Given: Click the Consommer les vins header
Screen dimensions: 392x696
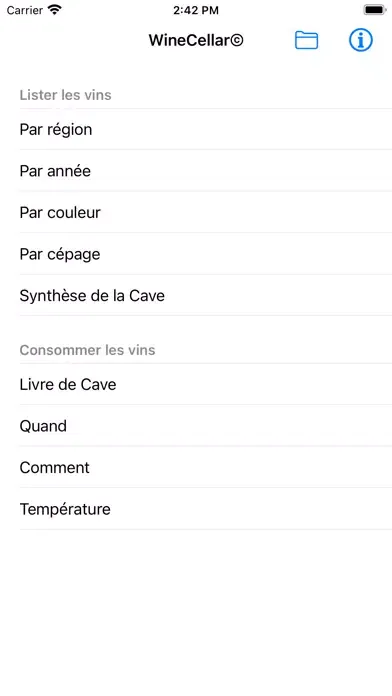Looking at the screenshot, I should (x=87, y=350).
